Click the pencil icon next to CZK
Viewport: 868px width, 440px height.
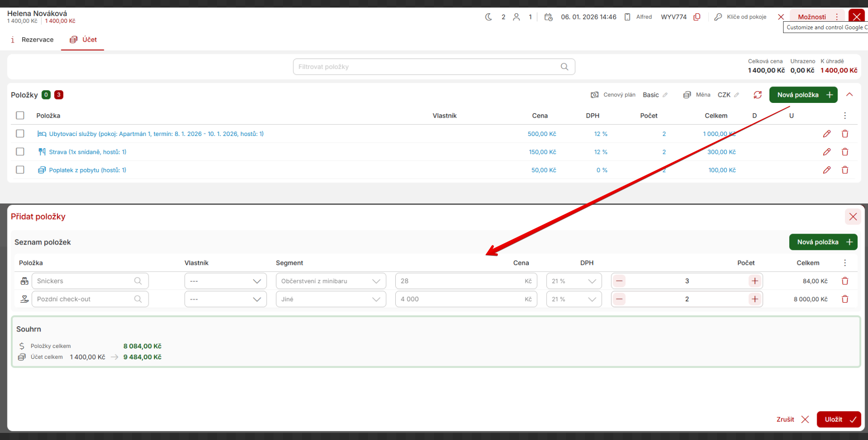point(736,95)
